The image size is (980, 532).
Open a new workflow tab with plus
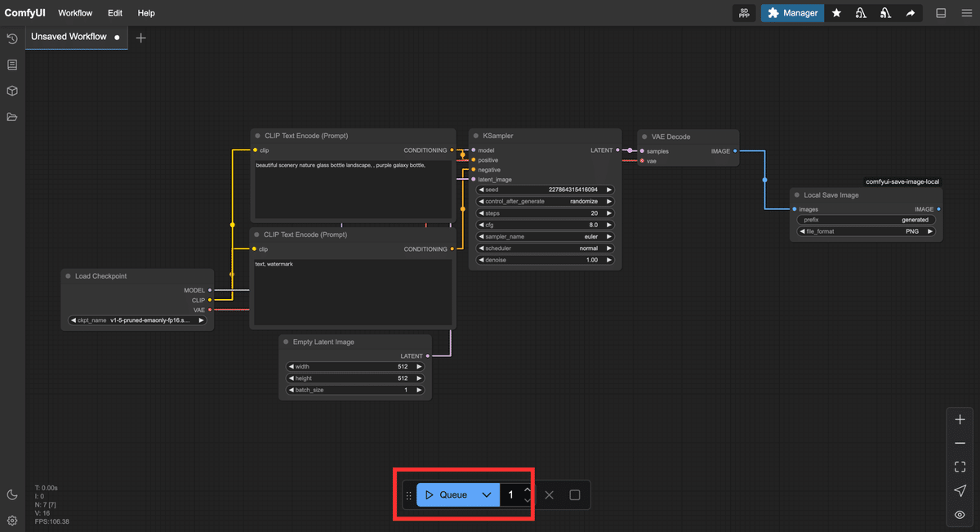140,38
